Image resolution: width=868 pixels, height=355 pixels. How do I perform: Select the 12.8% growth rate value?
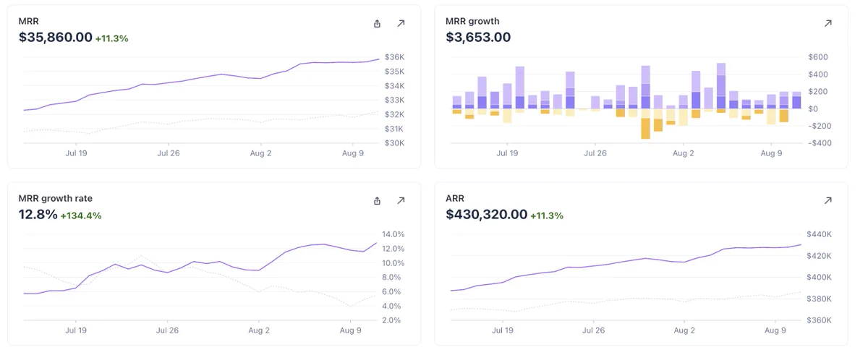point(38,214)
